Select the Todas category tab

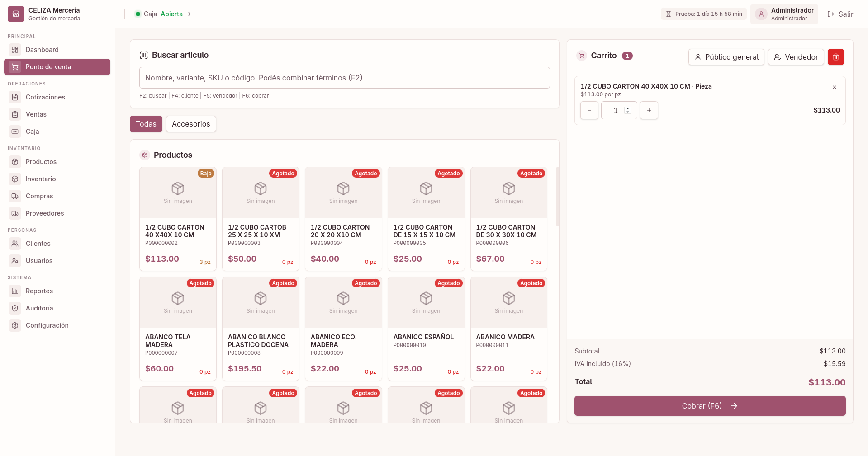(146, 124)
